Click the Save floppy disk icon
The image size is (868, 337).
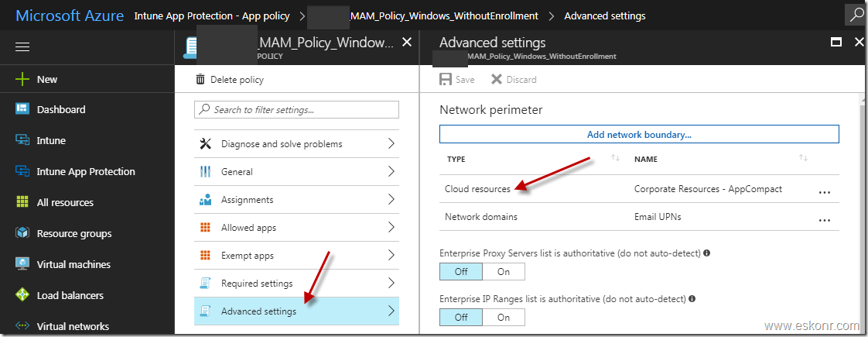click(446, 79)
